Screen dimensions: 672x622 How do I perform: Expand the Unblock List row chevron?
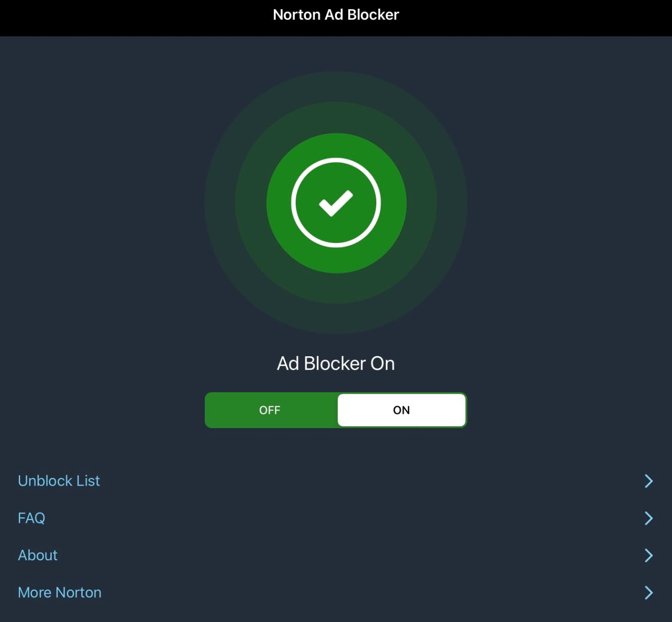click(x=649, y=481)
